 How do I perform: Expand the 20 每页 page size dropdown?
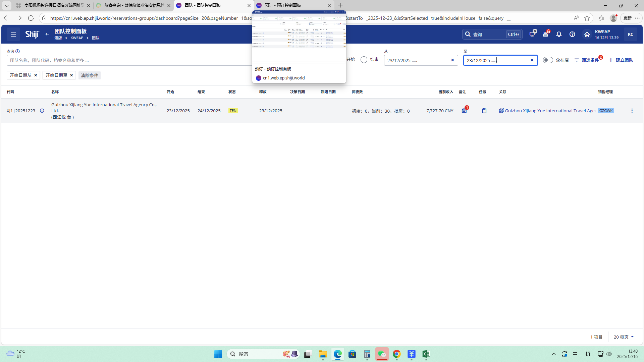(624, 337)
